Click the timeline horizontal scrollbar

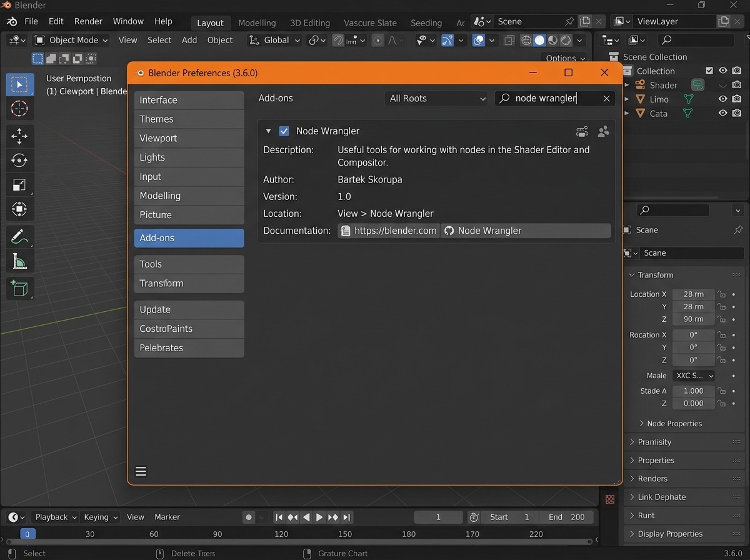point(299,542)
